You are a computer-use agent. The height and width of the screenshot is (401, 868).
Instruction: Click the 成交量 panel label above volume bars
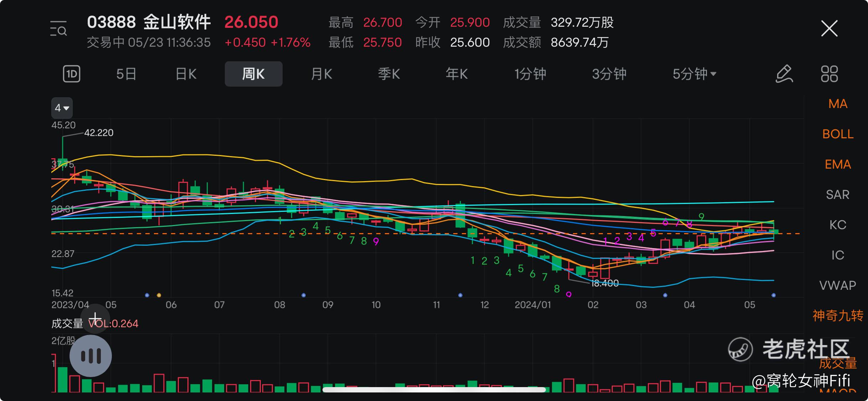tap(67, 324)
